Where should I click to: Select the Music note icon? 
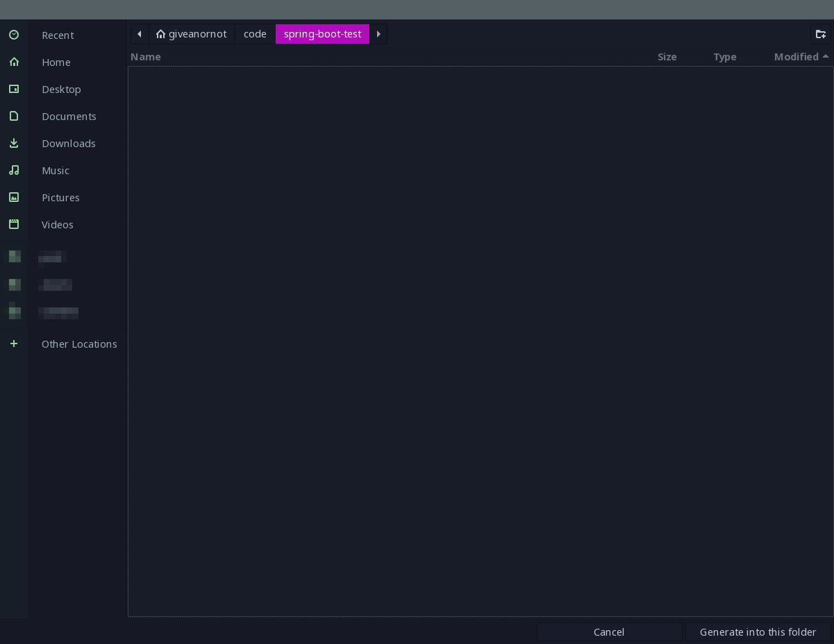(x=14, y=170)
